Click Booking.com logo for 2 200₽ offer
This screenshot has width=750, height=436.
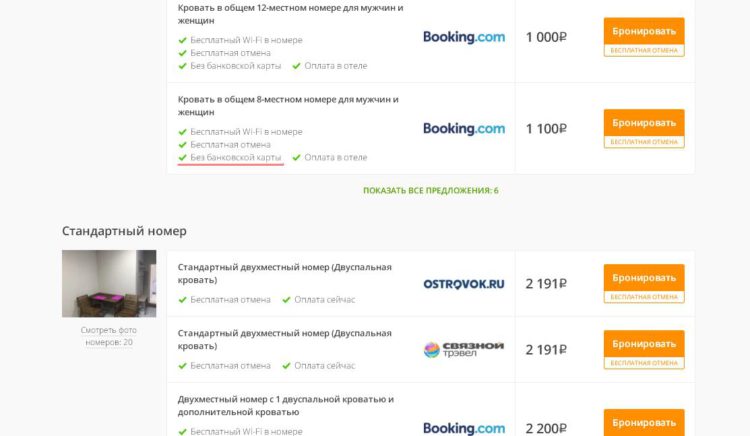[x=464, y=428]
